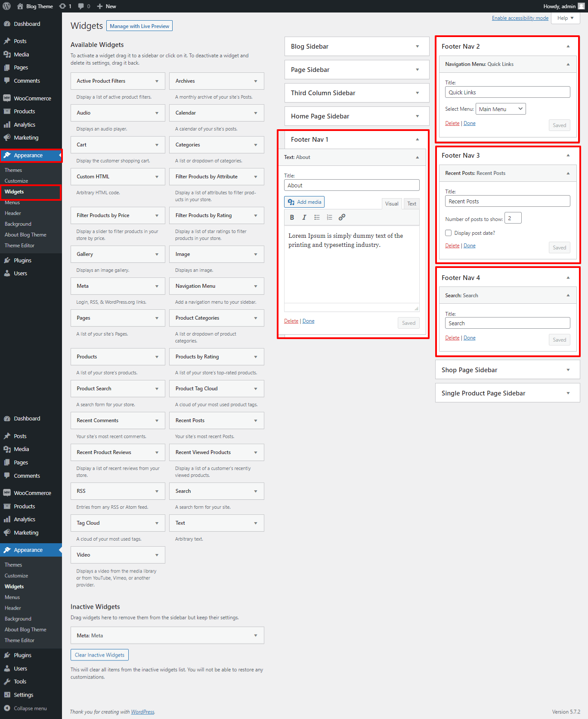This screenshot has height=719, width=588.
Task: Click the Italic formatting icon
Action: pos(304,218)
